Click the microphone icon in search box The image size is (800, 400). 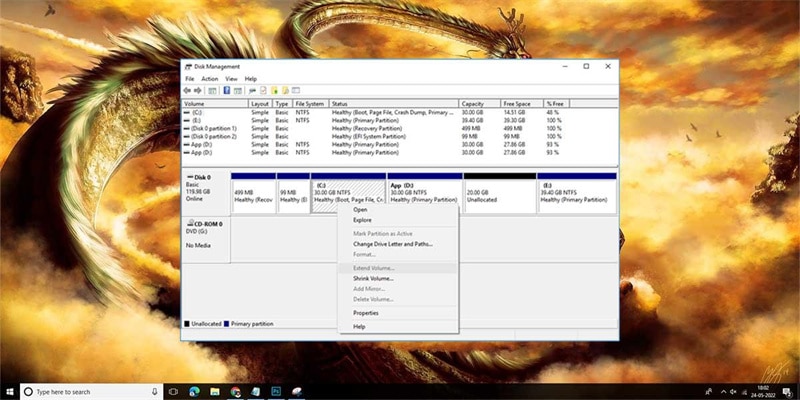tap(155, 392)
